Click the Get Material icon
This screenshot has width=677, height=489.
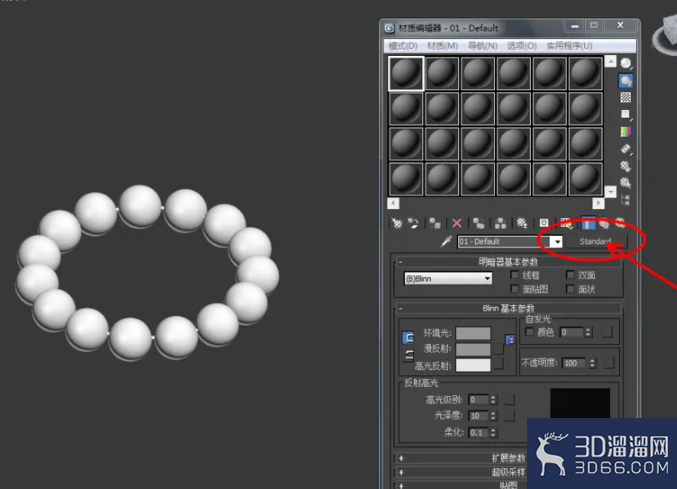pyautogui.click(x=396, y=223)
